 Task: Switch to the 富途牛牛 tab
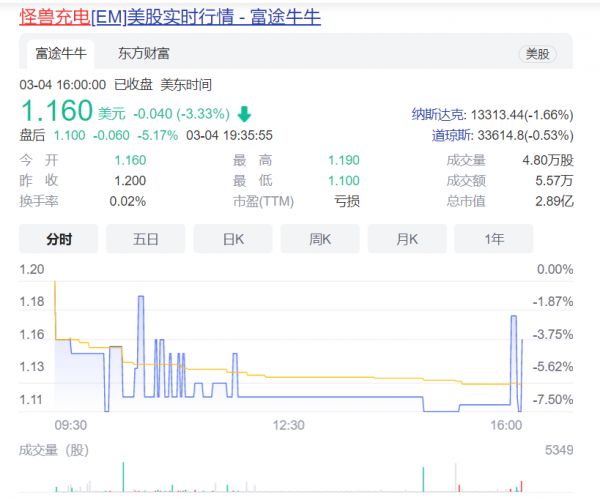click(x=61, y=53)
